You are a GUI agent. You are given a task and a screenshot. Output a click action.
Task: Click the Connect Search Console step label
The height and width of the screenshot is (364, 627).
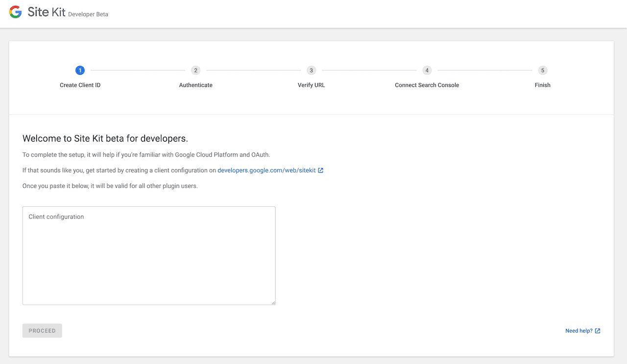(427, 85)
